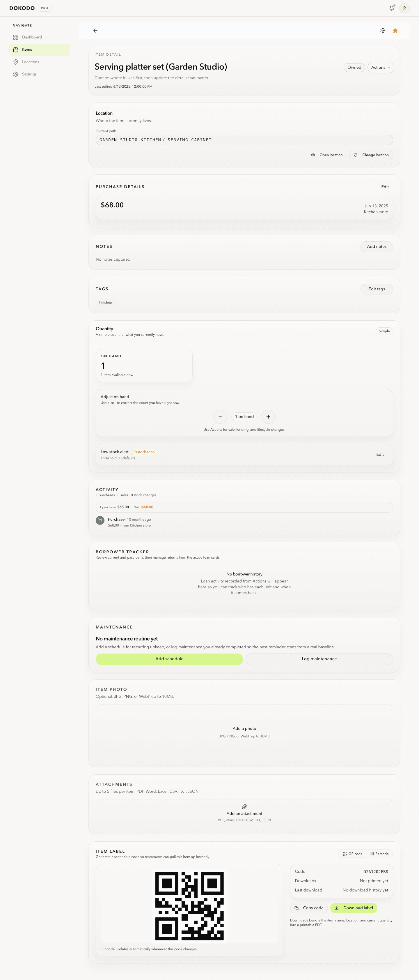Click the Add a photo dropzone
The image size is (419, 980).
point(244,732)
